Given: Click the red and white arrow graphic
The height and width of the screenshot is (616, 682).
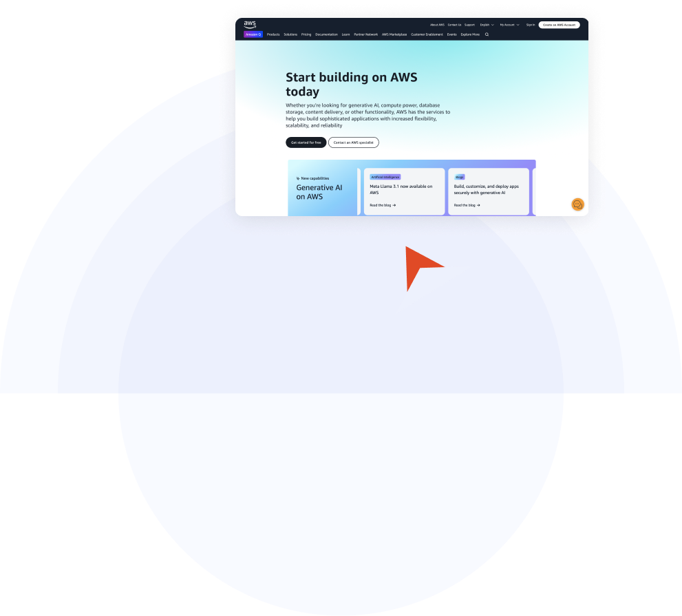Looking at the screenshot, I should click(430, 279).
